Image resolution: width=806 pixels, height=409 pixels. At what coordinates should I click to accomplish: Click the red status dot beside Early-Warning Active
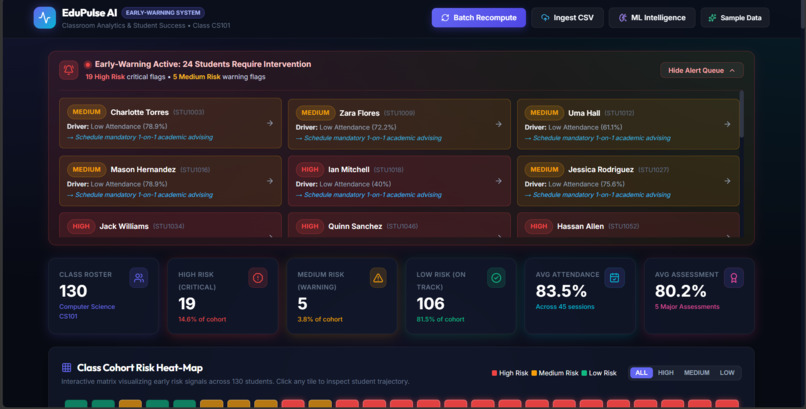[x=88, y=64]
